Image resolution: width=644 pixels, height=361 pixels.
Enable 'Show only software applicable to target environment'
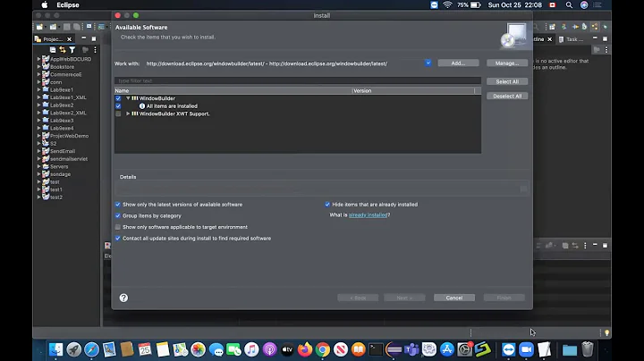[118, 227]
